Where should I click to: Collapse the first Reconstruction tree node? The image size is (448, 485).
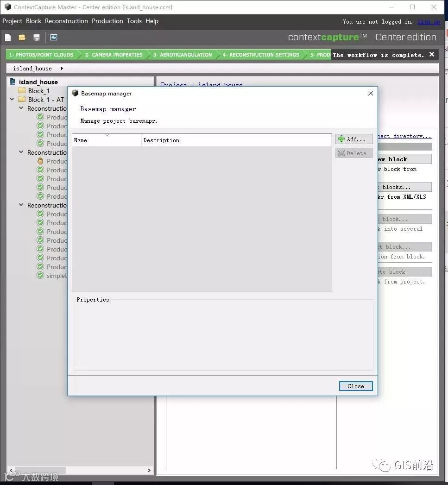pos(21,108)
